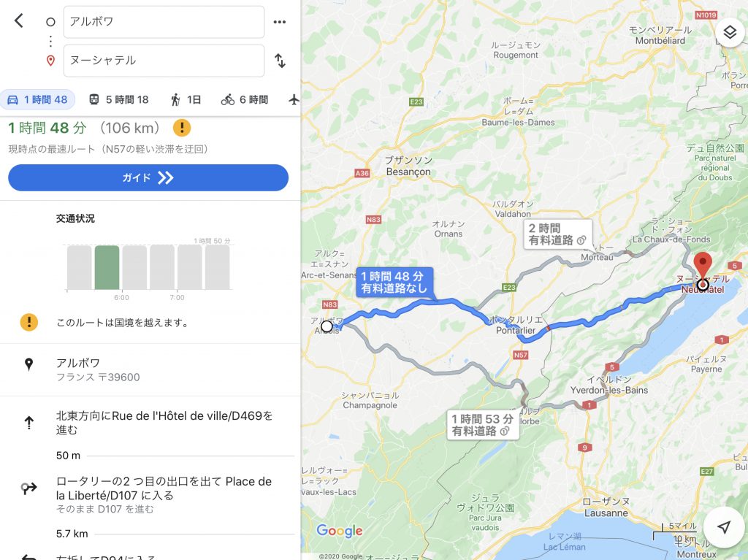This screenshot has width=748, height=560.
Task: Select the driving tab showing 1時間 48
Action: [38, 100]
